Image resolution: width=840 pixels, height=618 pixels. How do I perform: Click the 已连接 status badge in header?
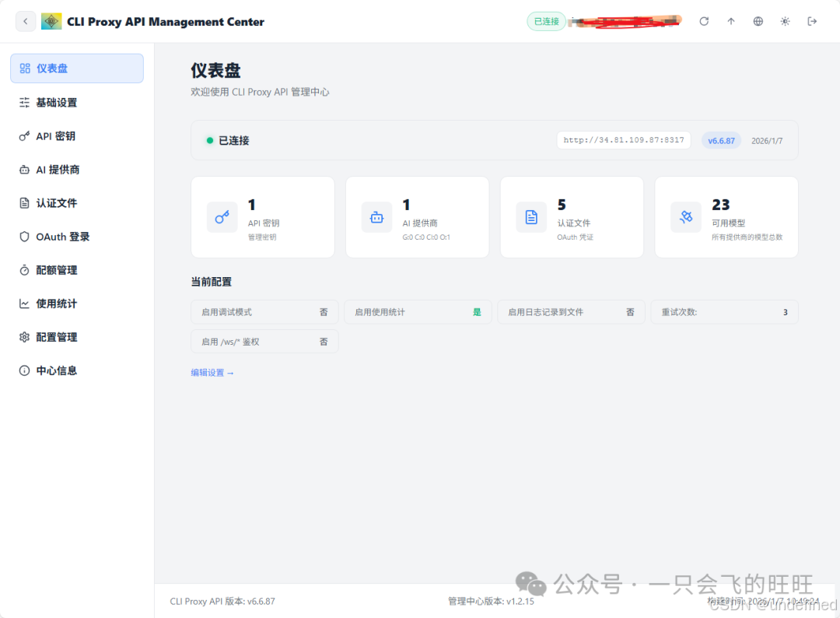[547, 22]
